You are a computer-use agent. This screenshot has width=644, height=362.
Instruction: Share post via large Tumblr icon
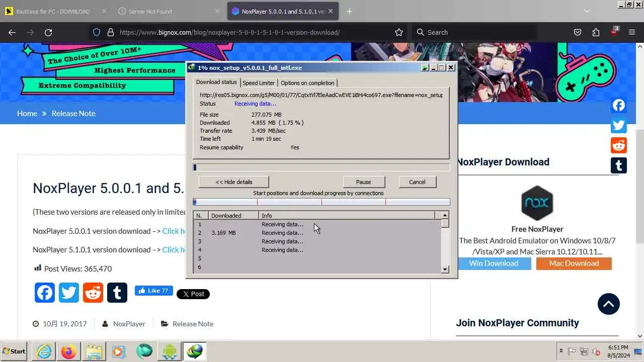click(x=117, y=293)
